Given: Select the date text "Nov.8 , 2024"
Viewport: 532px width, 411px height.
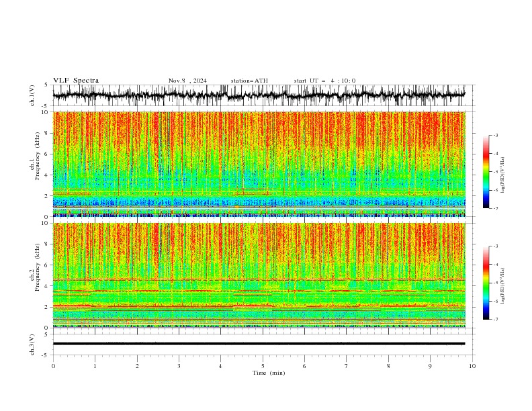Looking at the screenshot, I should tap(187, 81).
